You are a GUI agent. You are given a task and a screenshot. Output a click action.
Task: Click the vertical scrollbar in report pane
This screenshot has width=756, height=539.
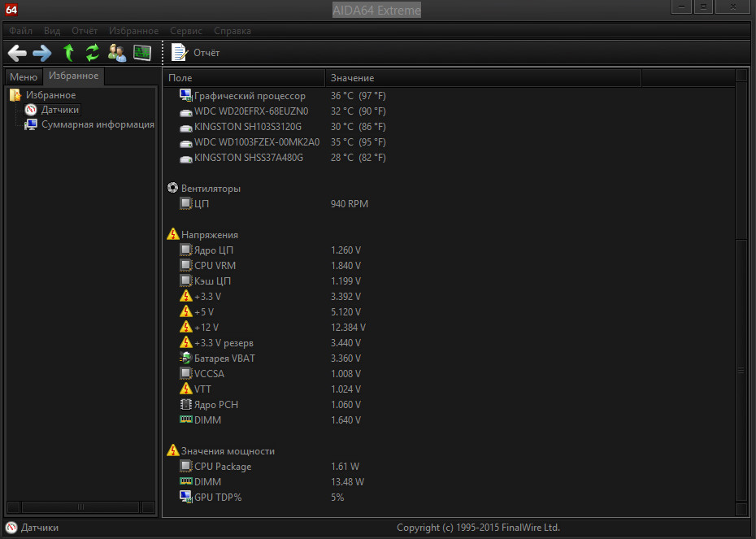click(x=741, y=369)
